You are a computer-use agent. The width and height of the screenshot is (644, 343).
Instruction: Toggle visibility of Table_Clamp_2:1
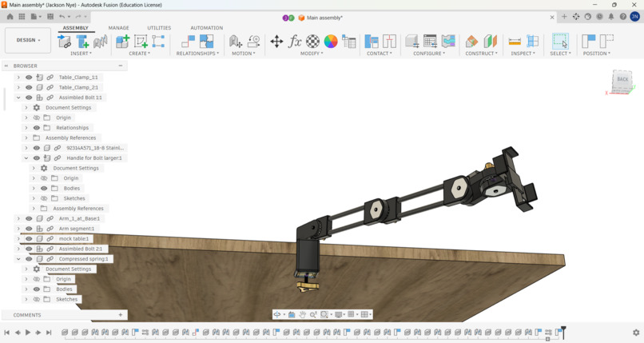29,87
